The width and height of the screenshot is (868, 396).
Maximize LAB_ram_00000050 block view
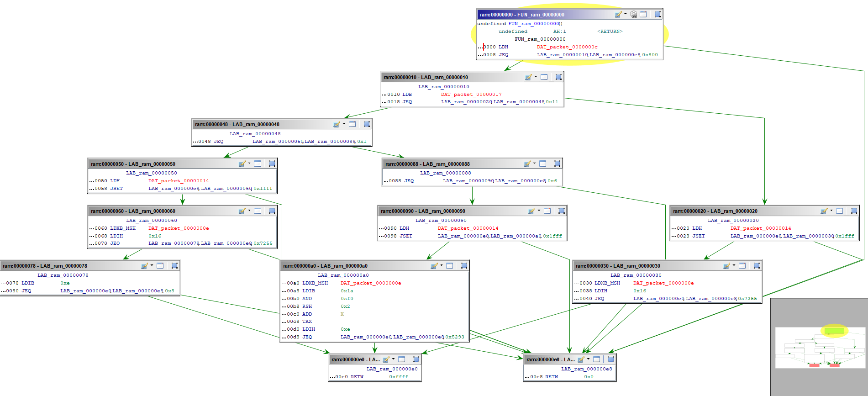(258, 164)
